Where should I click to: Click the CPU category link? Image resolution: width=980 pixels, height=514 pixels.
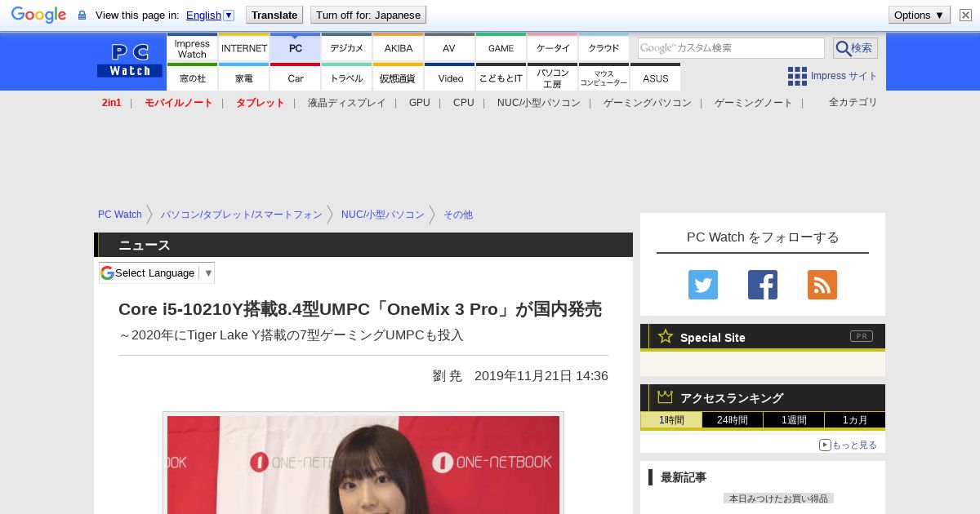tap(464, 103)
